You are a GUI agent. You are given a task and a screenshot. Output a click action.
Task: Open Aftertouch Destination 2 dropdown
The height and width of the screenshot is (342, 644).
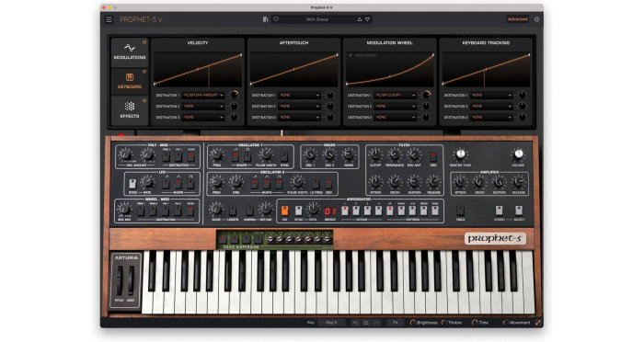coord(299,107)
